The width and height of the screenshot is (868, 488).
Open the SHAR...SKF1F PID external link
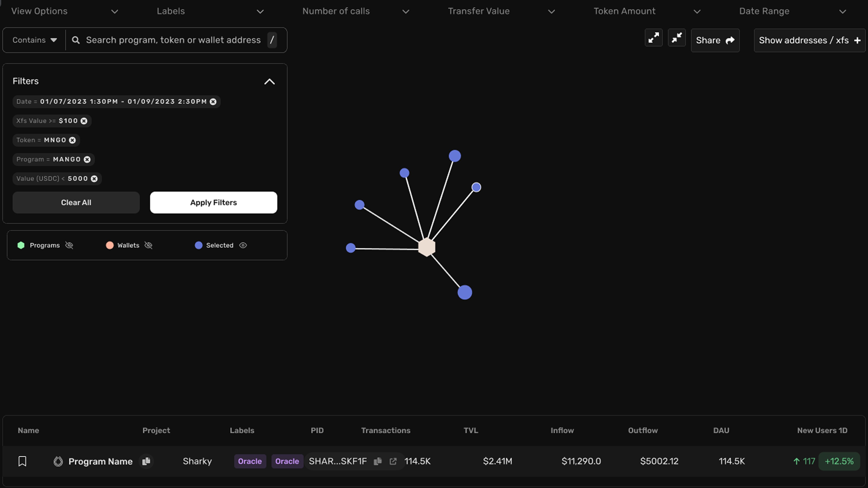click(x=393, y=461)
